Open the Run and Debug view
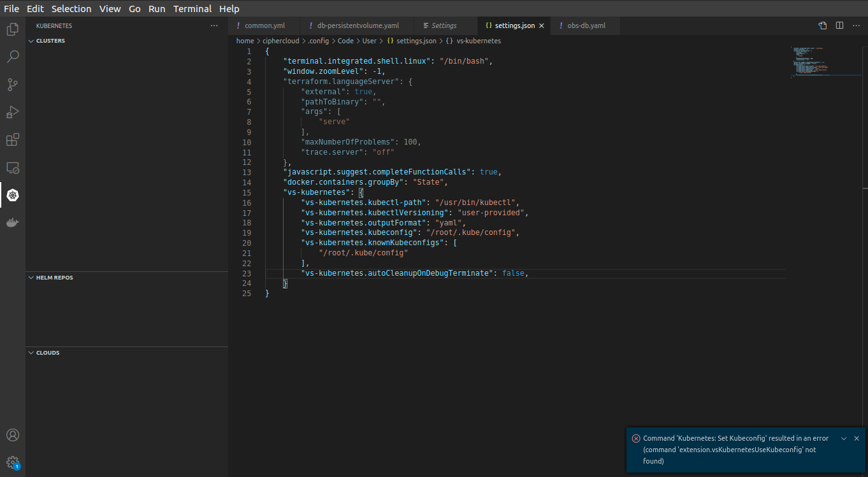Image resolution: width=868 pixels, height=477 pixels. (x=13, y=112)
